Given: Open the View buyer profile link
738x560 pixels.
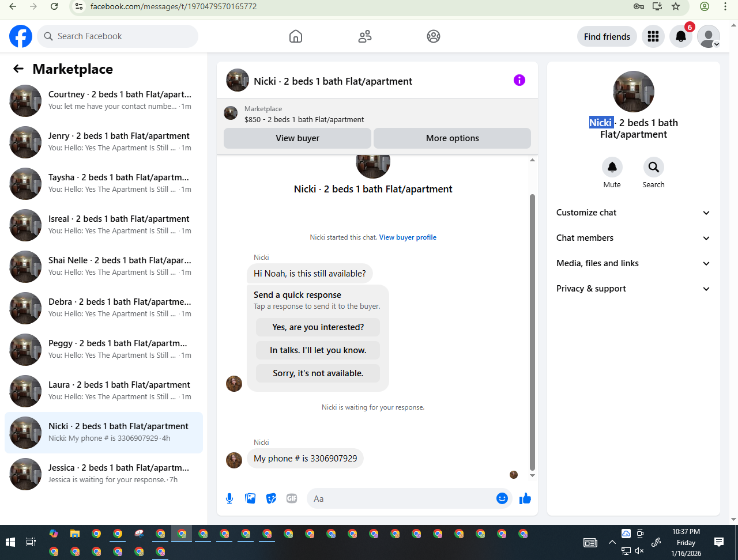Looking at the screenshot, I should (x=408, y=237).
